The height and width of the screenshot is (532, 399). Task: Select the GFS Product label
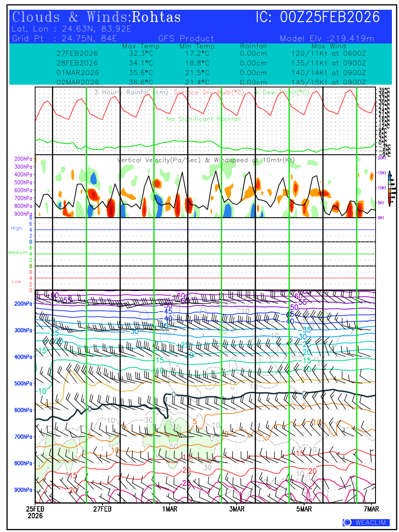[186, 39]
